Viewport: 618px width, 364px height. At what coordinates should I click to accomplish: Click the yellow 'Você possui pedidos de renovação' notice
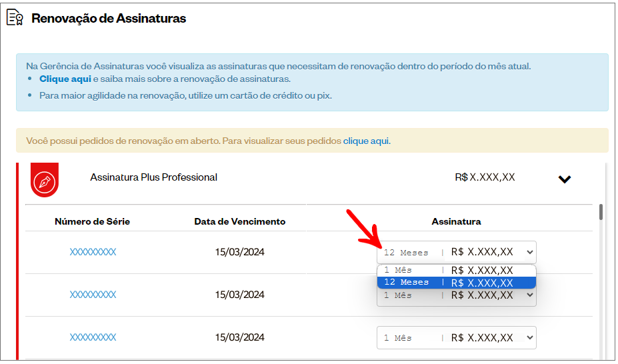pos(312,140)
